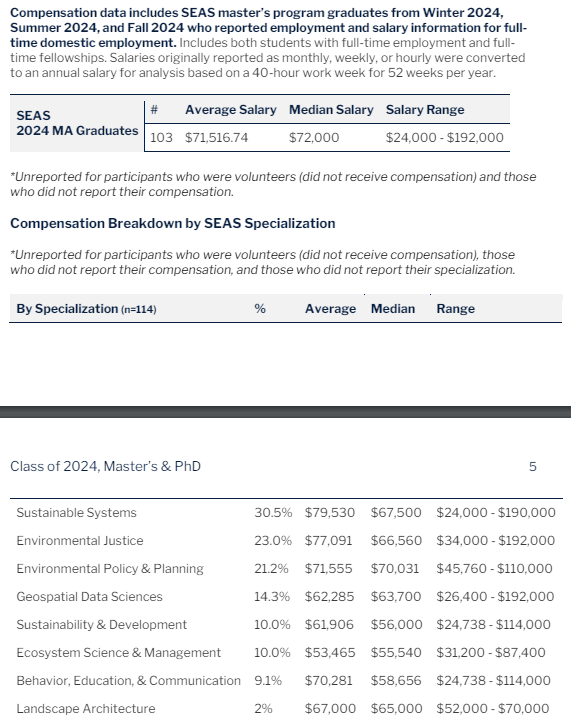Click the 'By Specialization (n=114)' header
Screen dimensions: 571x722
(86, 309)
